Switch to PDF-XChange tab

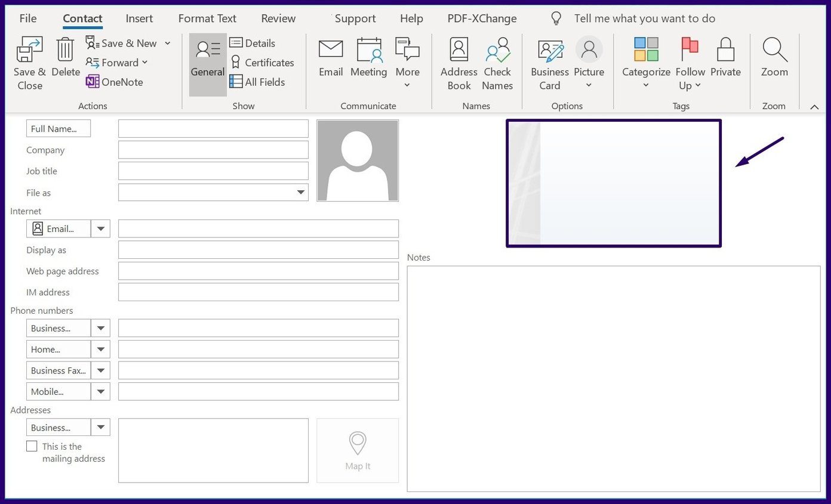482,18
